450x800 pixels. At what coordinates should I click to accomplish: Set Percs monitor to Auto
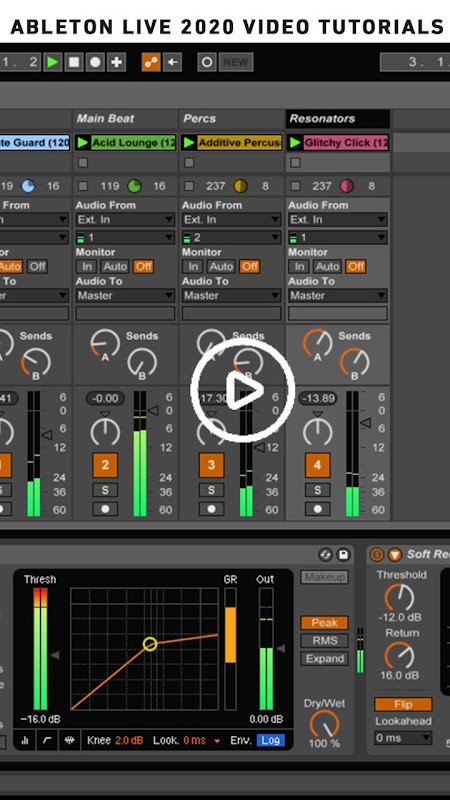(221, 266)
